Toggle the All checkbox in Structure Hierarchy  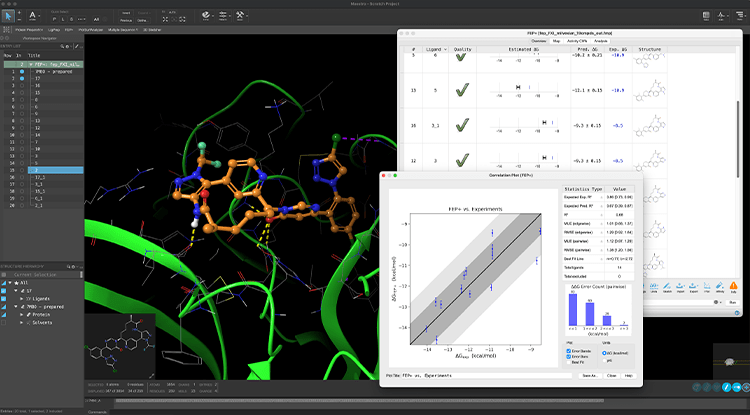click(x=4, y=283)
